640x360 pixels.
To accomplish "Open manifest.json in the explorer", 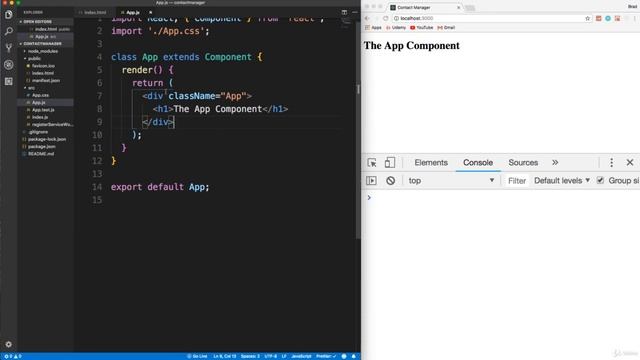I will point(46,80).
